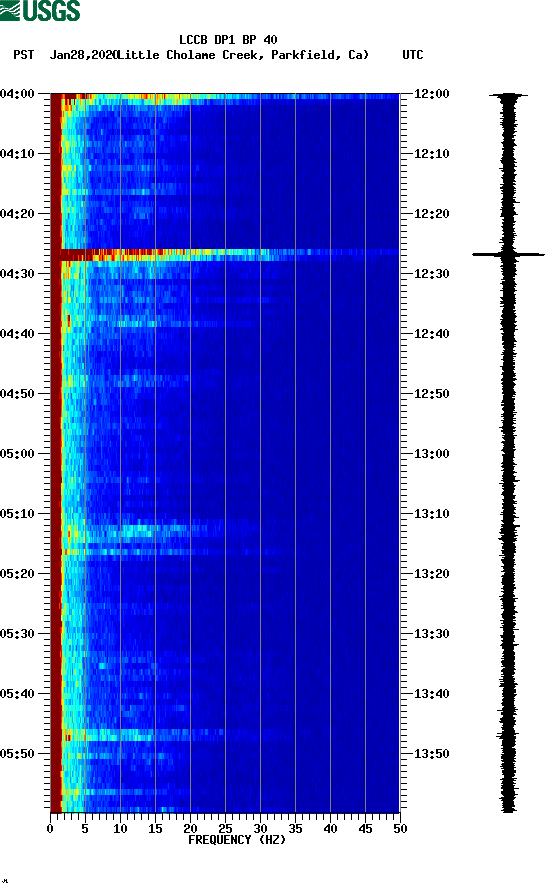
Task: Click the '15' frequency axis label
Action: [x=155, y=828]
